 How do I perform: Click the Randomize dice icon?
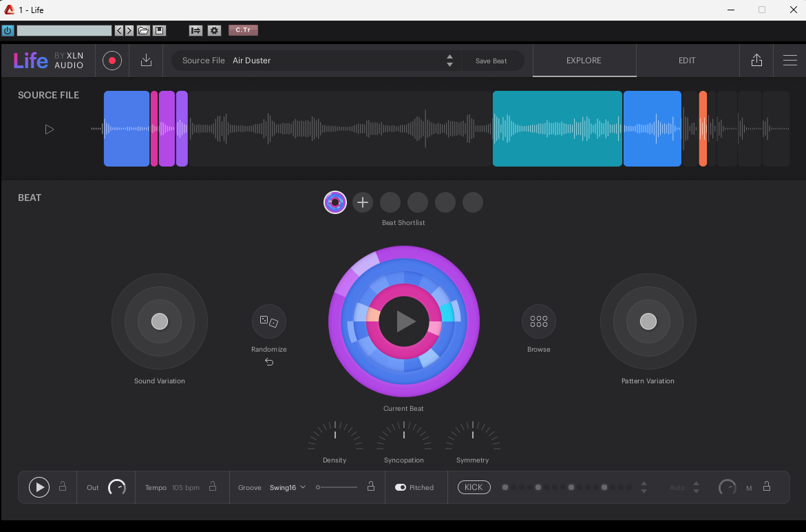click(x=268, y=321)
